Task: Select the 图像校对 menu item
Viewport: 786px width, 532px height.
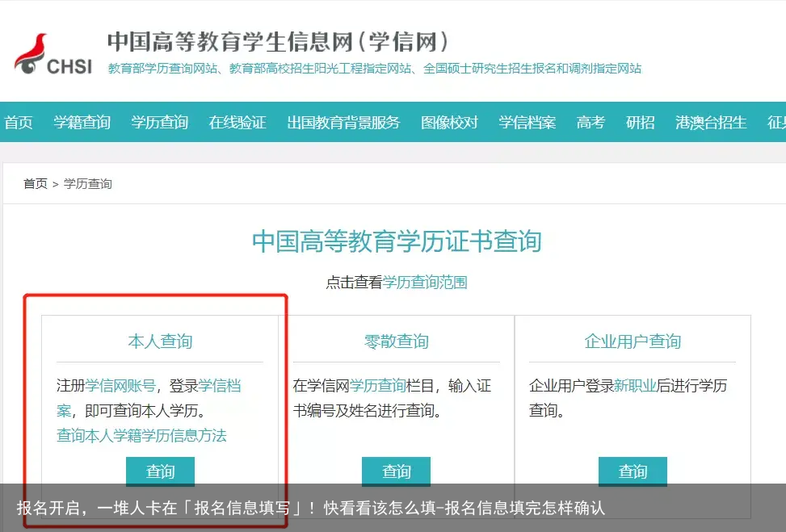Action: click(x=449, y=123)
